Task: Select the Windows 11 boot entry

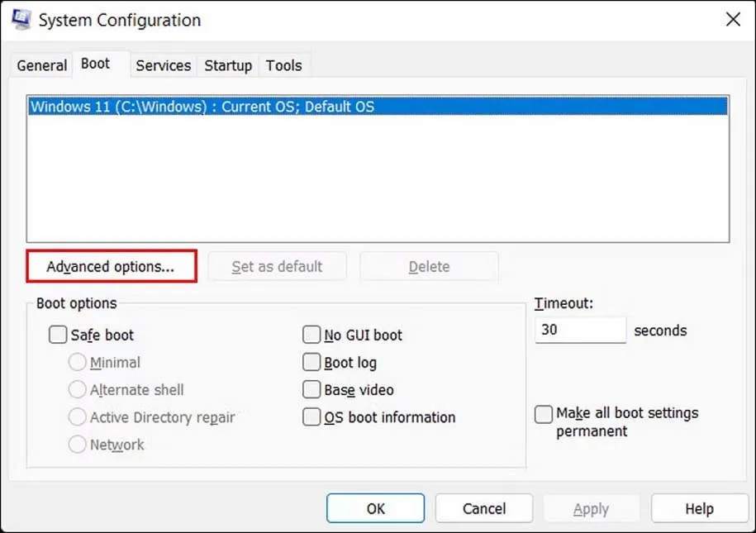Action: pyautogui.click(x=202, y=107)
